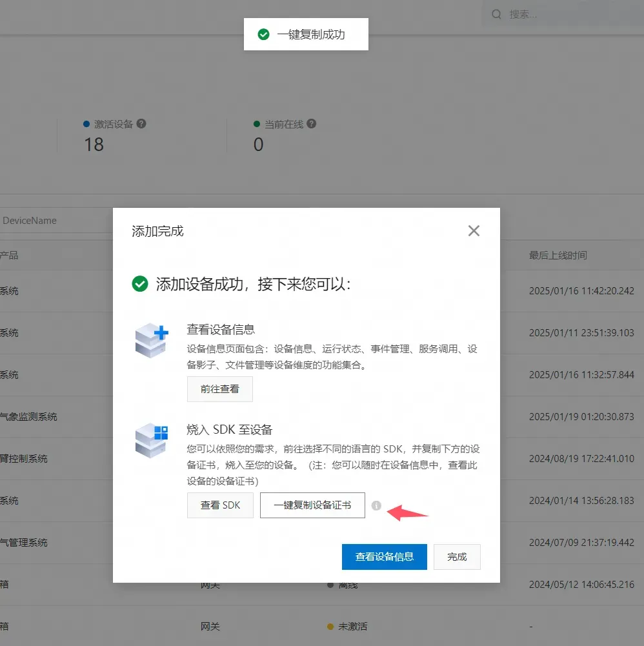
Task: Click the info icon beside 一键复制设备证书
Action: (376, 505)
